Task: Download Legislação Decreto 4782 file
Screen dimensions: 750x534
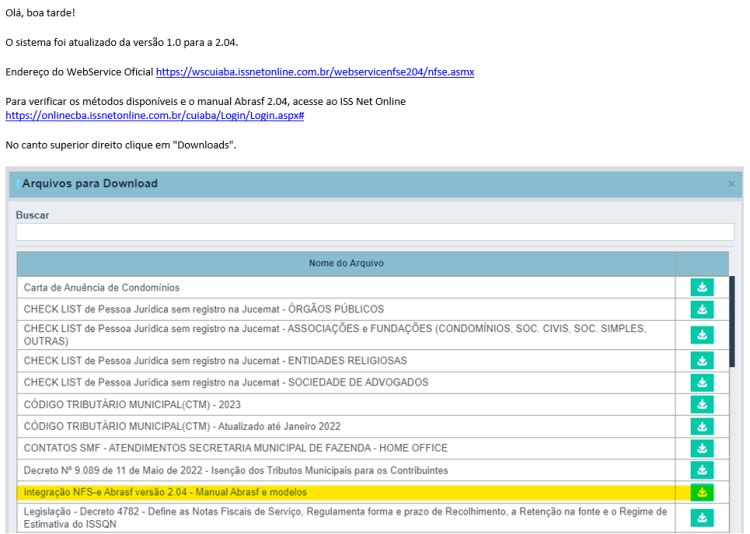Action: click(x=702, y=518)
